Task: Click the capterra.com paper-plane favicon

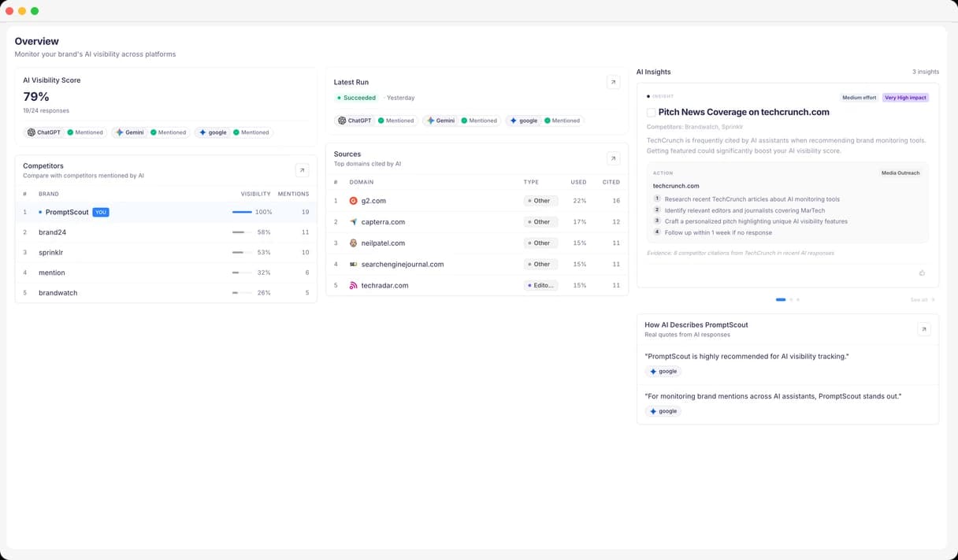Action: [354, 221]
